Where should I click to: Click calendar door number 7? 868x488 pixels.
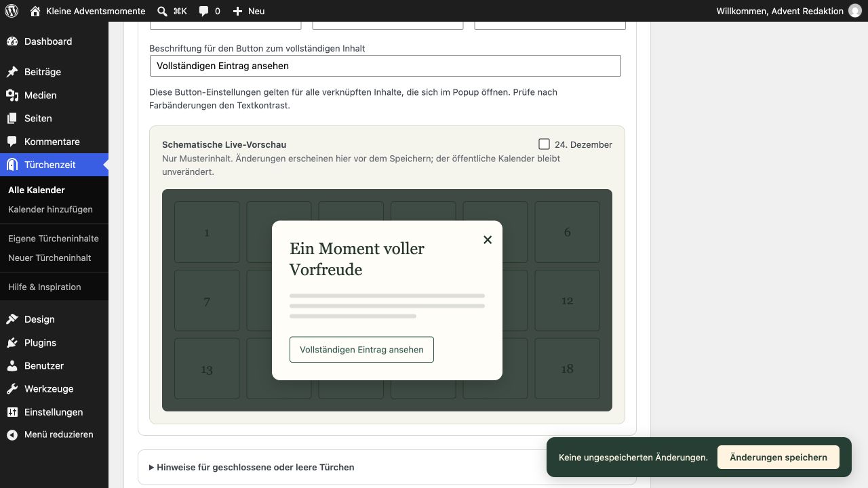click(x=207, y=301)
